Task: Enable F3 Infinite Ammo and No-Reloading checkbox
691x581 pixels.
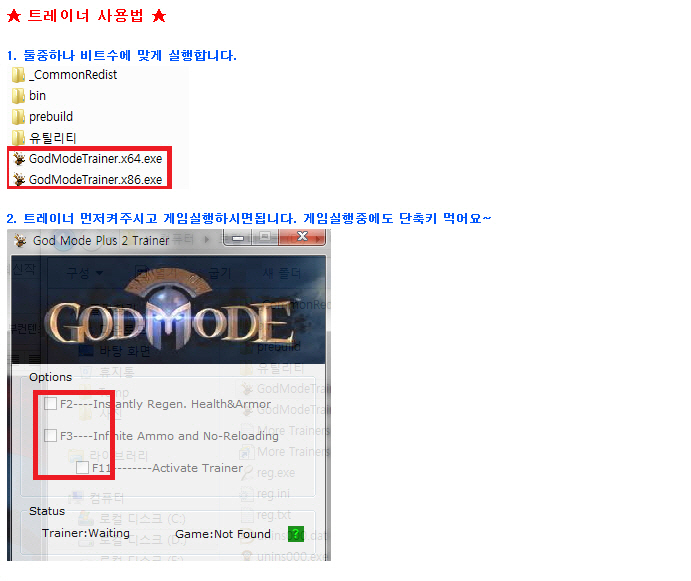Action: (51, 436)
